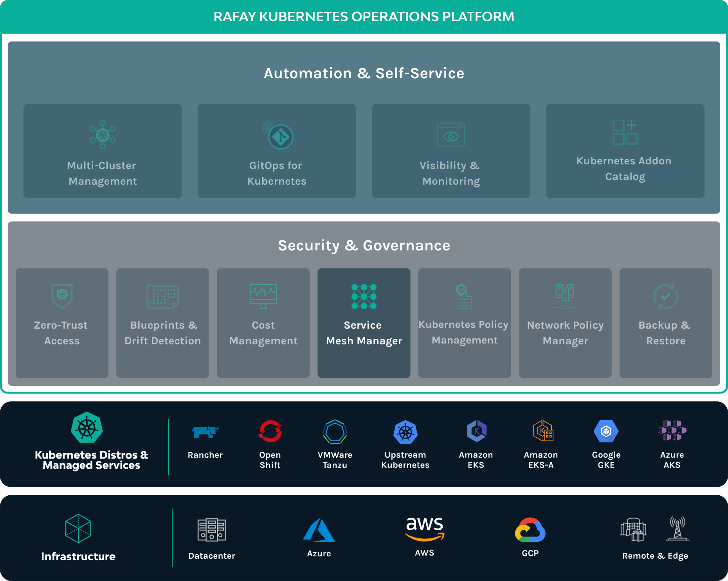This screenshot has height=581, width=728.
Task: Click the Google GKE hexagon logo
Action: tap(606, 431)
